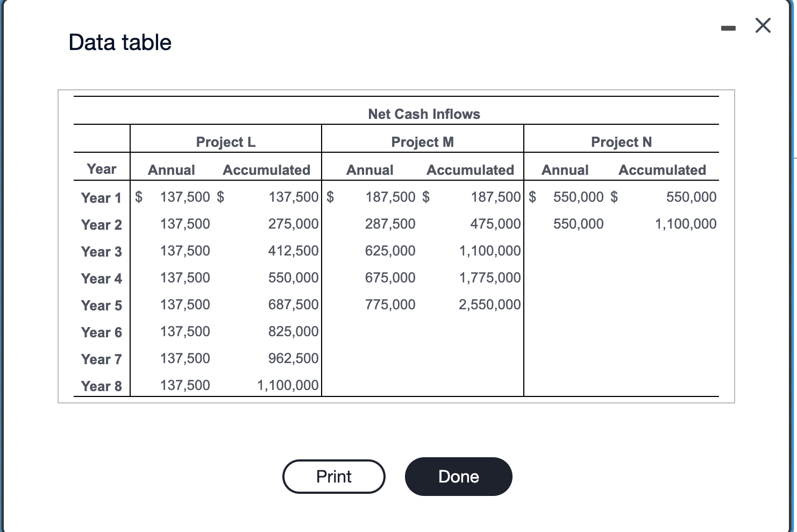Click Project M accumulated value 2,550,000
This screenshot has width=797, height=532.
pos(489,304)
